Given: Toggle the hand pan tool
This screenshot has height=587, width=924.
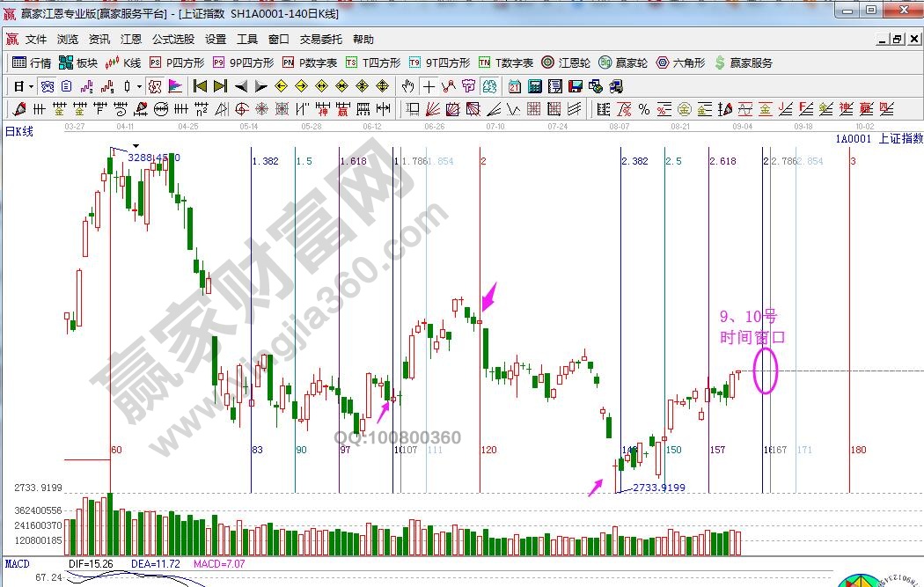Looking at the screenshot, I should click(407, 86).
